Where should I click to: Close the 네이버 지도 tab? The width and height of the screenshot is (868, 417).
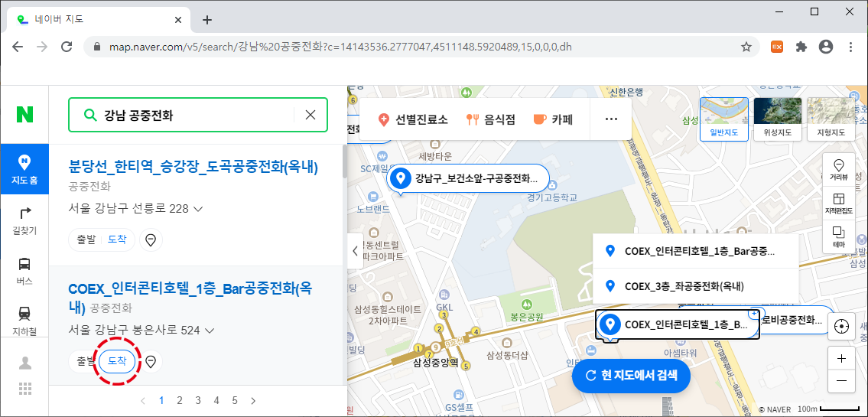coord(178,19)
